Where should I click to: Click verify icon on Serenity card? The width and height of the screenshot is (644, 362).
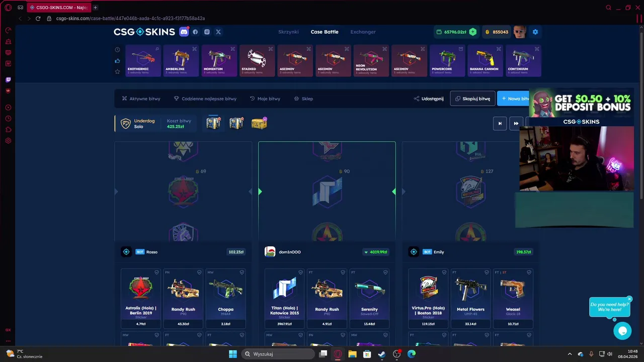coord(385,273)
